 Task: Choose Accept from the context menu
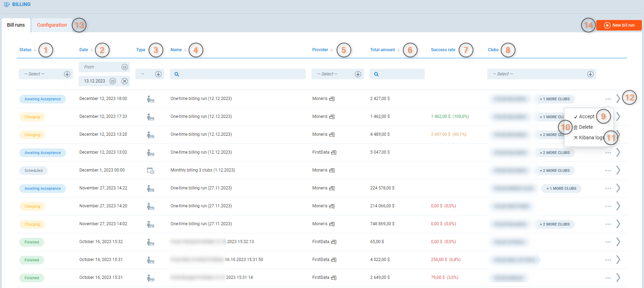(x=586, y=116)
